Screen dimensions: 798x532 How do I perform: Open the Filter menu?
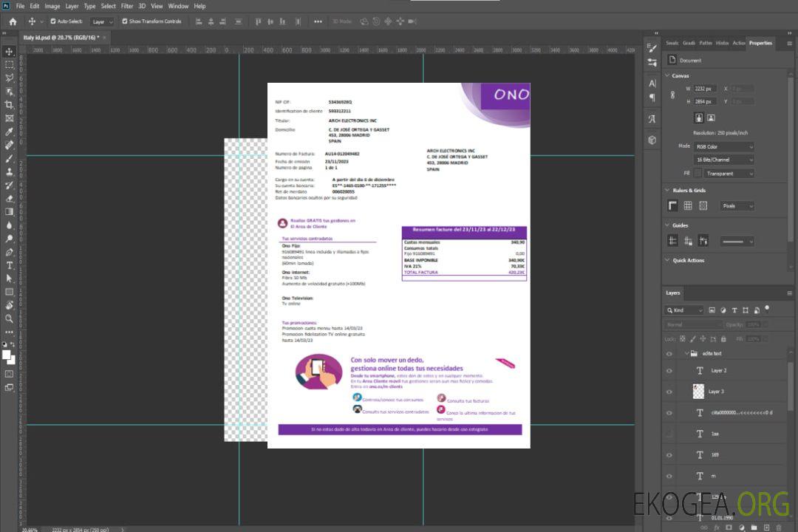pyautogui.click(x=127, y=6)
